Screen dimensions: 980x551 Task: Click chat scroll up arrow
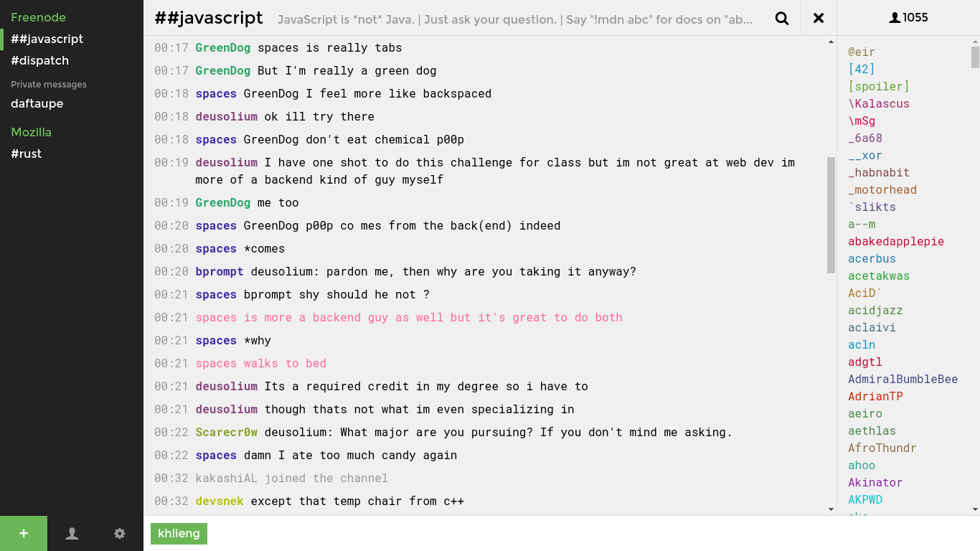(x=831, y=42)
